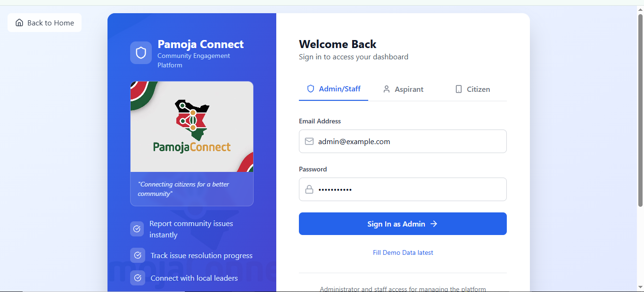Click the Email Address input field
Image resolution: width=644 pixels, height=292 pixels.
click(403, 141)
